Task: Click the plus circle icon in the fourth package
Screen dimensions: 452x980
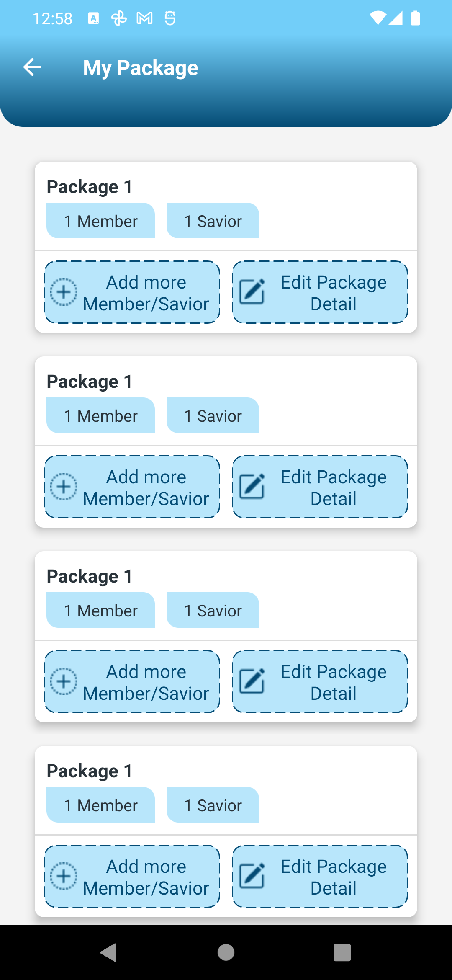Action: (x=64, y=876)
